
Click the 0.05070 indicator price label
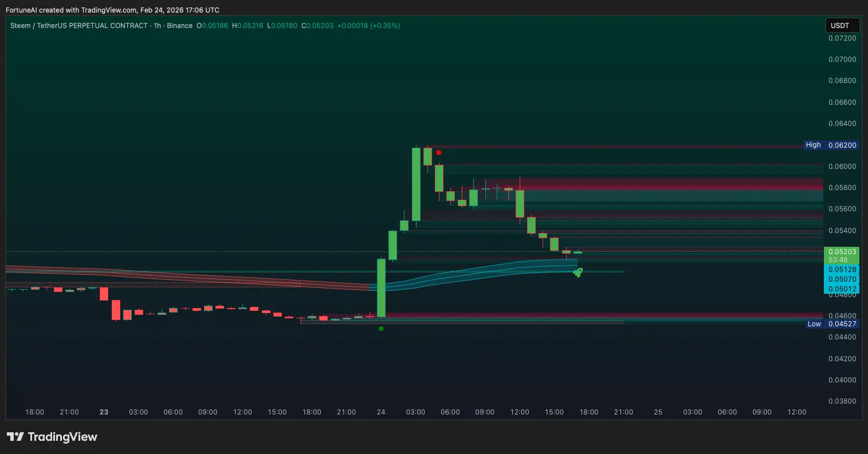click(842, 279)
